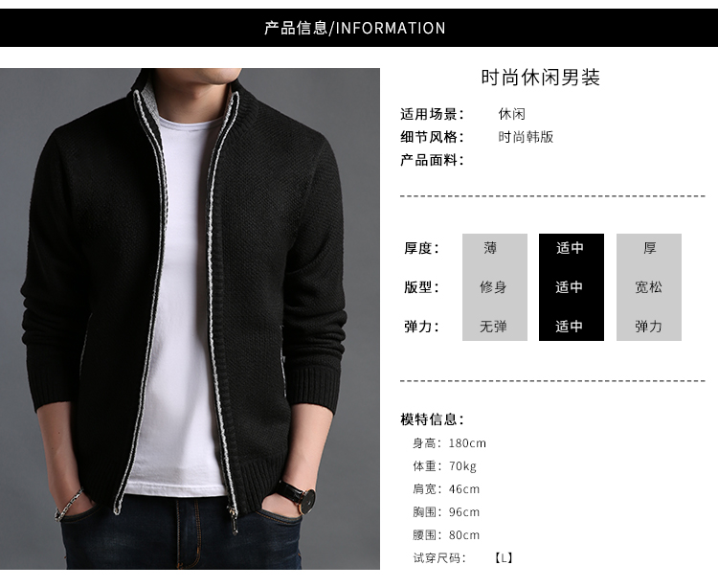The height and width of the screenshot is (588, 718).
Task: Click the 身高 180cm entry
Action: click(449, 443)
